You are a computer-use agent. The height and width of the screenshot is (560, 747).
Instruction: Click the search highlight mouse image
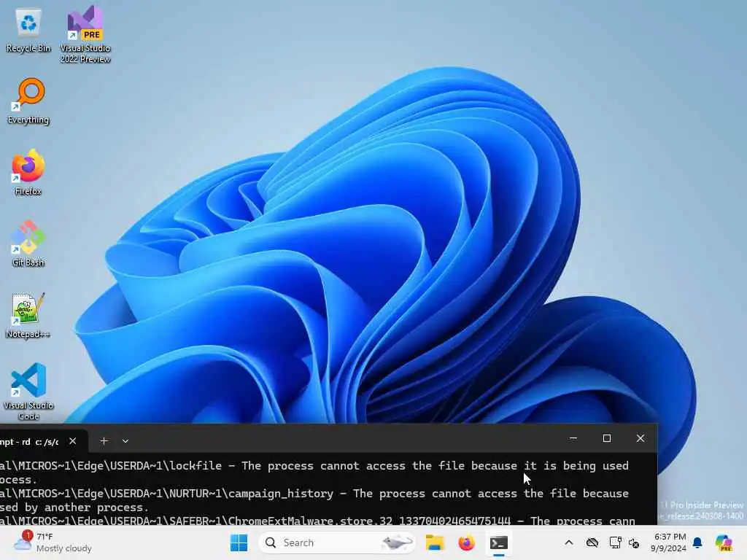(396, 542)
